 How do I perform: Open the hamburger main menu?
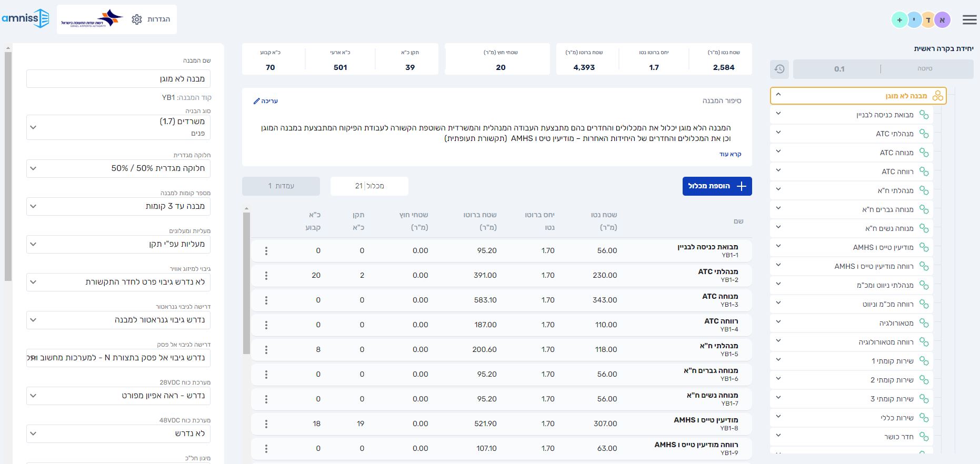tap(969, 20)
